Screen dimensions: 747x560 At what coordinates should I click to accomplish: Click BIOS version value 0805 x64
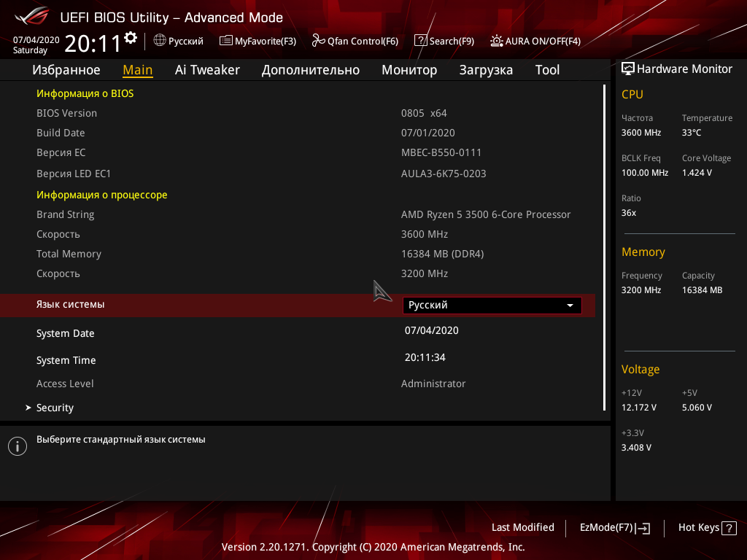424,113
